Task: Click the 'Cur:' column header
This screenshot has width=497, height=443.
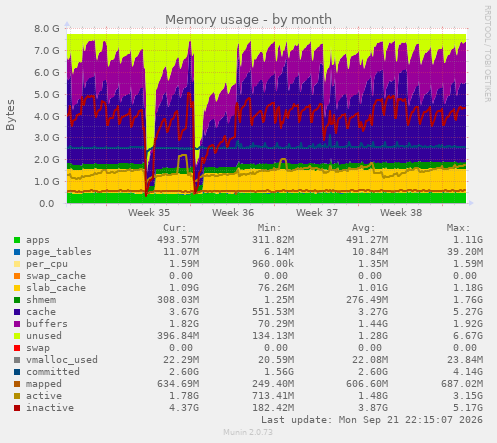Action: 175,228
